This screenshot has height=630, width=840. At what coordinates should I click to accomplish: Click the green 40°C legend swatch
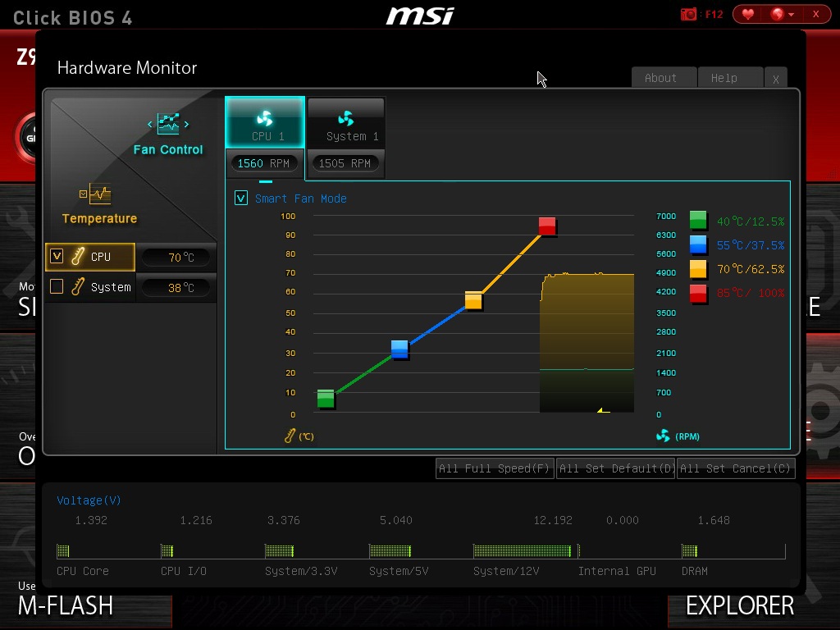(698, 220)
